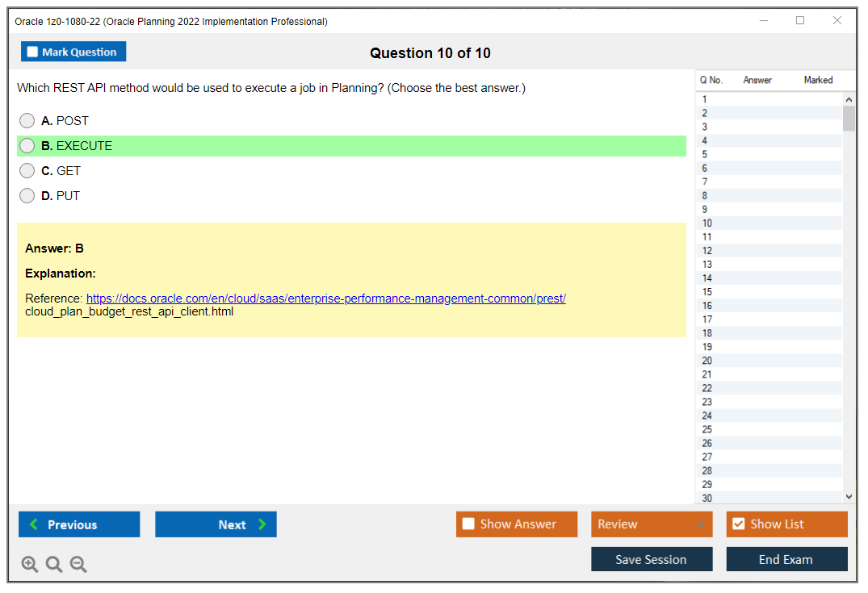868x593 pixels.
Task: Choose answer option D. PUT
Action: (x=27, y=195)
